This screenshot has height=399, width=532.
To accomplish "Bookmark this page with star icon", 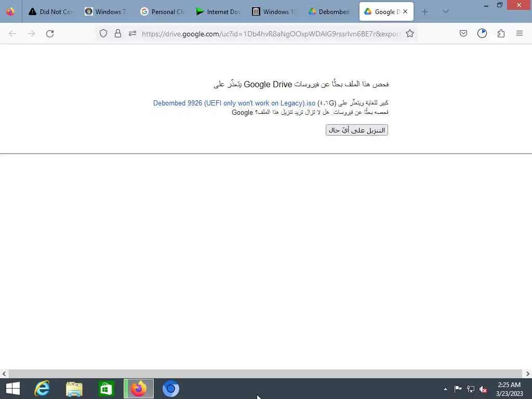I will tap(410, 33).
